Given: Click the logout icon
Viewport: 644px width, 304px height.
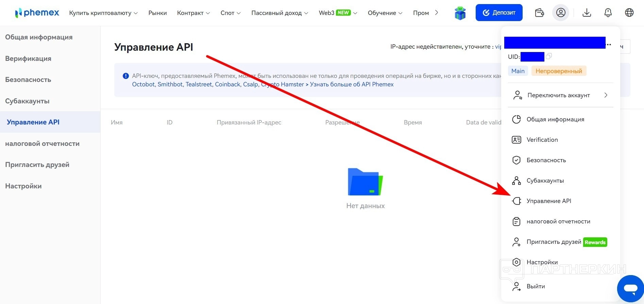Looking at the screenshot, I should (516, 286).
